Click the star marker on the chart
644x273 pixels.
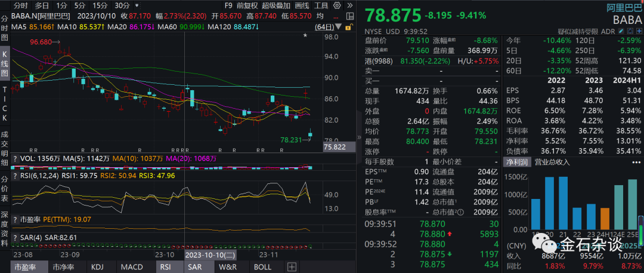(305, 36)
